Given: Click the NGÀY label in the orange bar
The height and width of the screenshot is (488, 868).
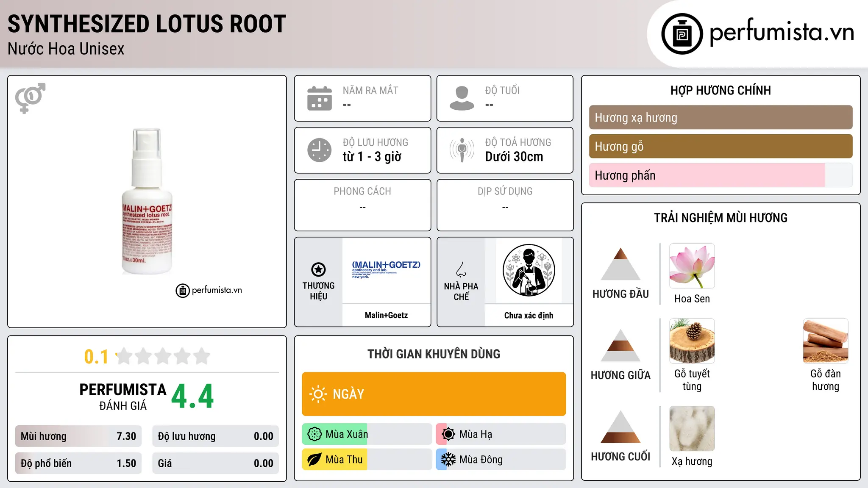Looking at the screenshot, I should (x=348, y=394).
